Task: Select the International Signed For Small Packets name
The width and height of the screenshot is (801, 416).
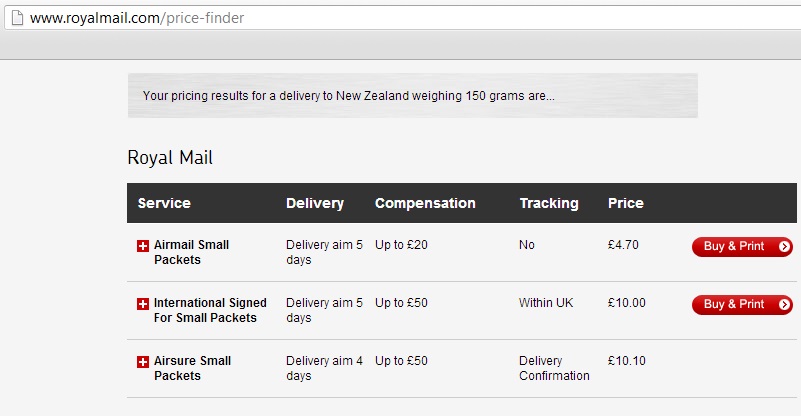Action: tap(210, 310)
